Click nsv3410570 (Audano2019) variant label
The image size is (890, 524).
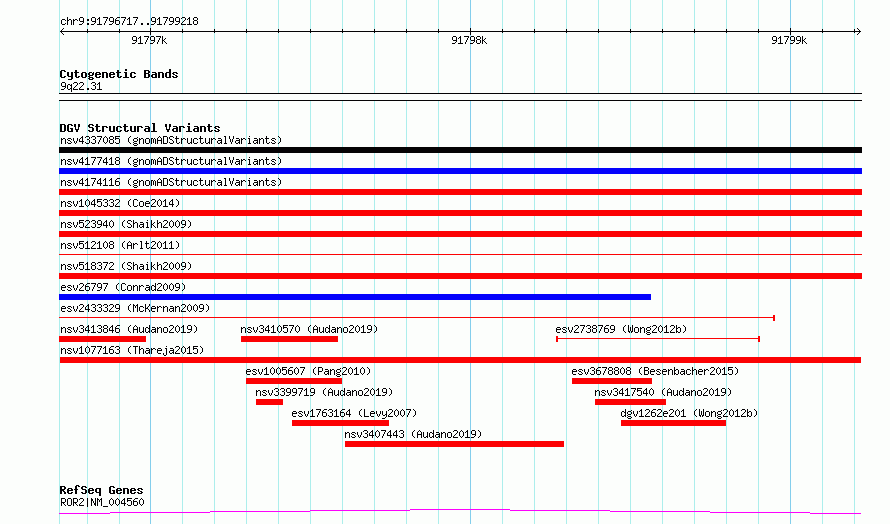[309, 329]
